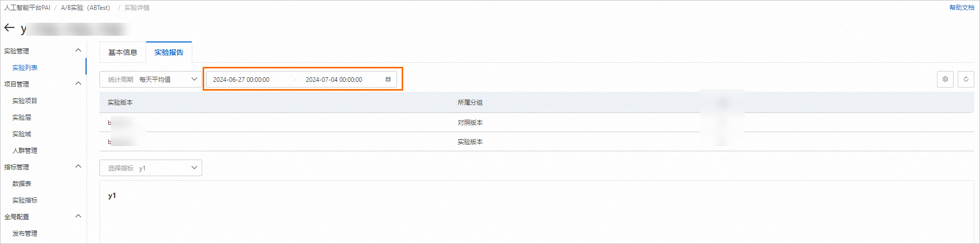980x244 pixels.
Task: Click the start date 2024-06-27 field
Action: [x=242, y=80]
